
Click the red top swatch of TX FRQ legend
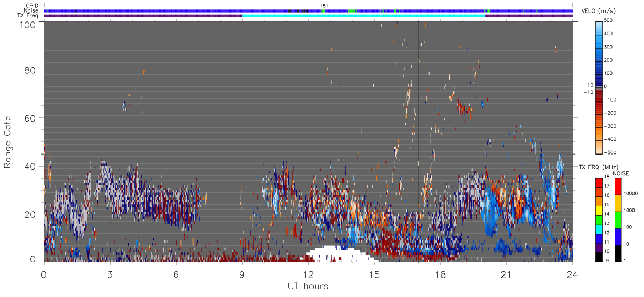click(x=599, y=183)
